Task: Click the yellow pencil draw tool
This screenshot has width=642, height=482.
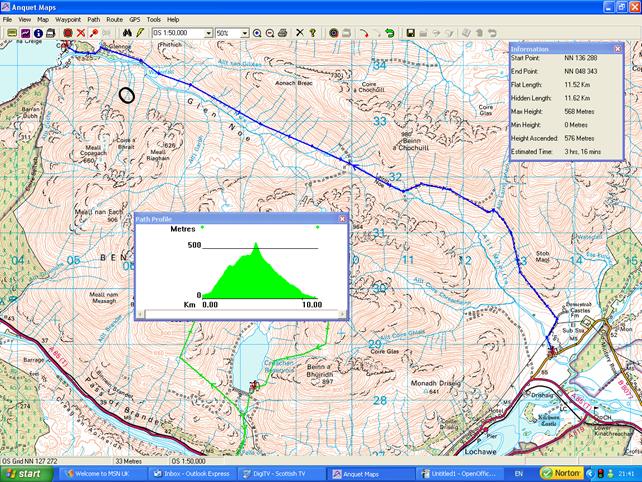Action: [141, 33]
